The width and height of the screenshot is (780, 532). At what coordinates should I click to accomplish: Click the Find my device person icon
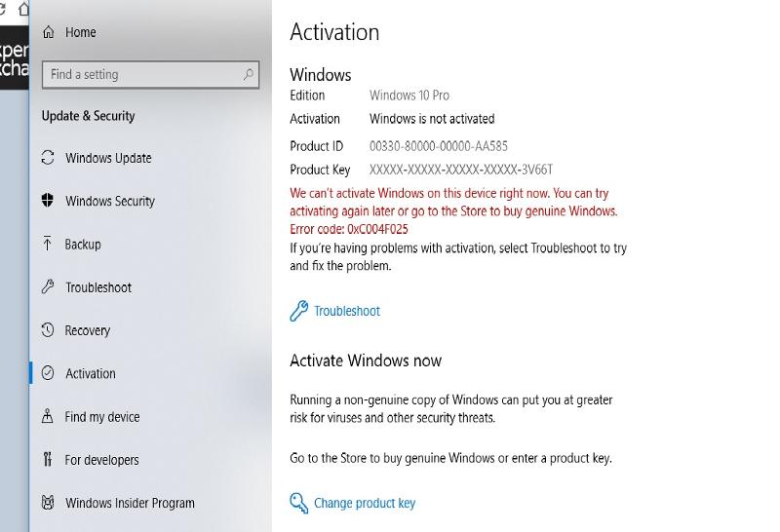click(48, 417)
